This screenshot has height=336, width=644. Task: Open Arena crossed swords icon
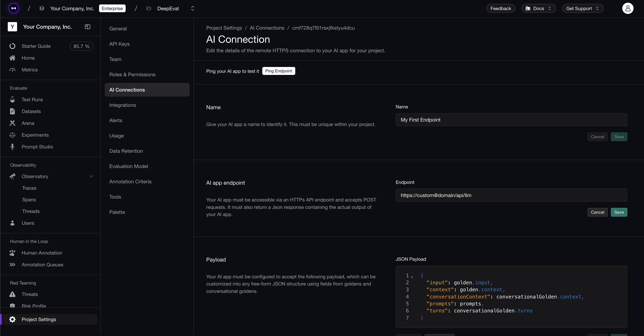point(12,123)
